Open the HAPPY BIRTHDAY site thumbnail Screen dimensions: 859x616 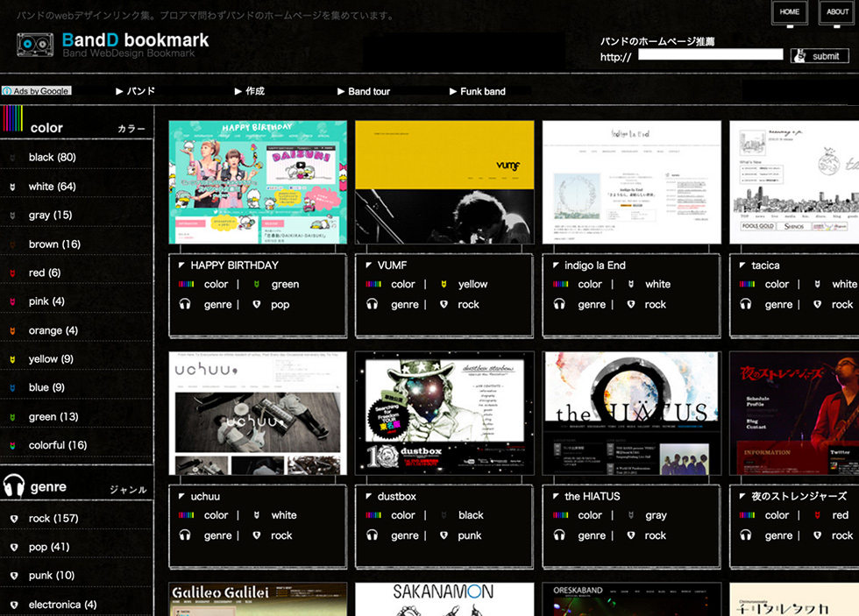click(258, 182)
